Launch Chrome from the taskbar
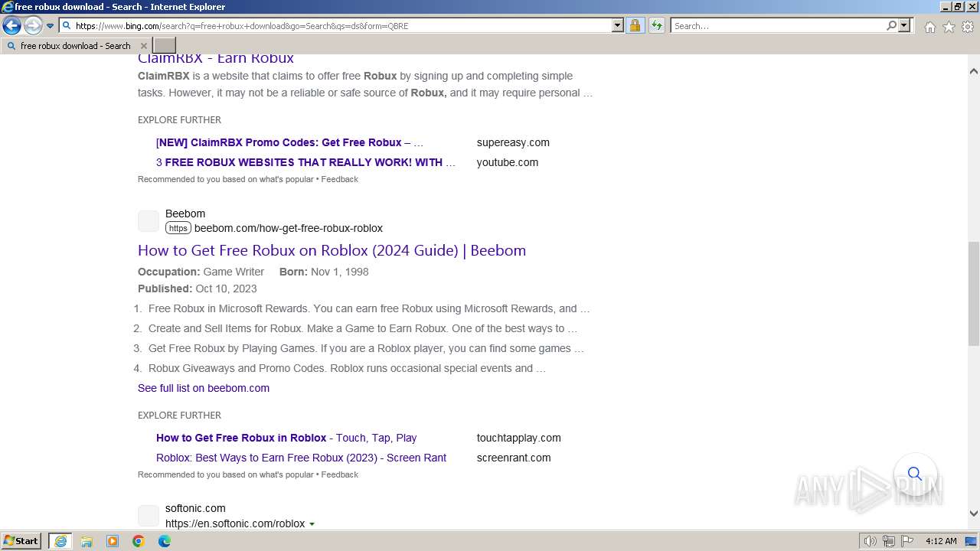 point(139,541)
